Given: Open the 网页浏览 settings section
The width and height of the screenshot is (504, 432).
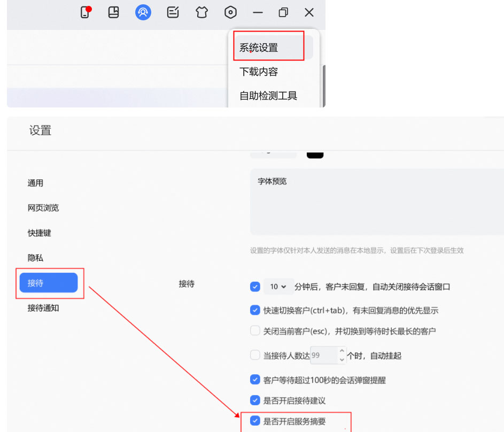Looking at the screenshot, I should 42,207.
